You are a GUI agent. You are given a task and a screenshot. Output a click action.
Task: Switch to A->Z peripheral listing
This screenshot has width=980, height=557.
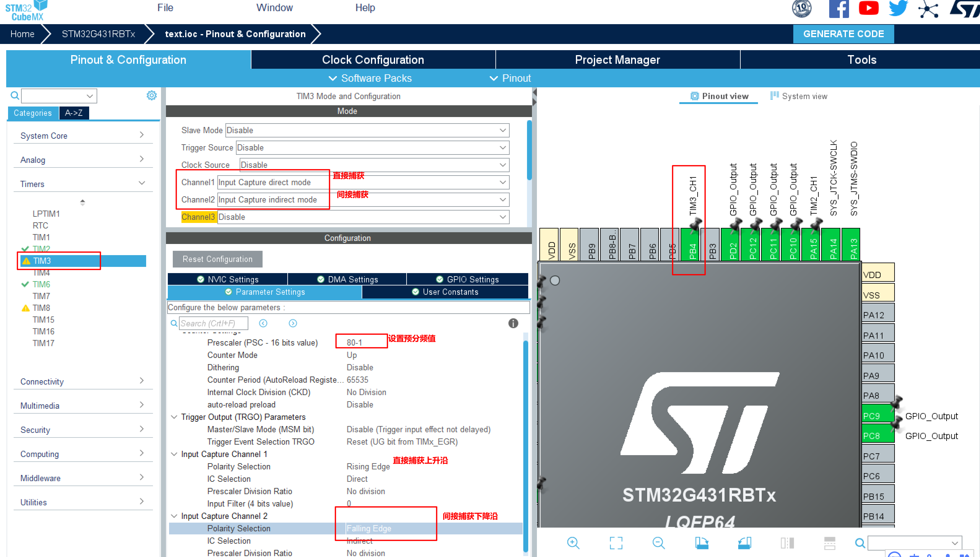[x=74, y=113]
